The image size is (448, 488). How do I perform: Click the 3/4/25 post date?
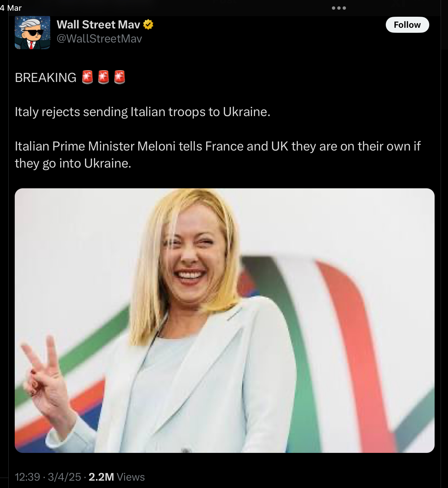click(64, 477)
